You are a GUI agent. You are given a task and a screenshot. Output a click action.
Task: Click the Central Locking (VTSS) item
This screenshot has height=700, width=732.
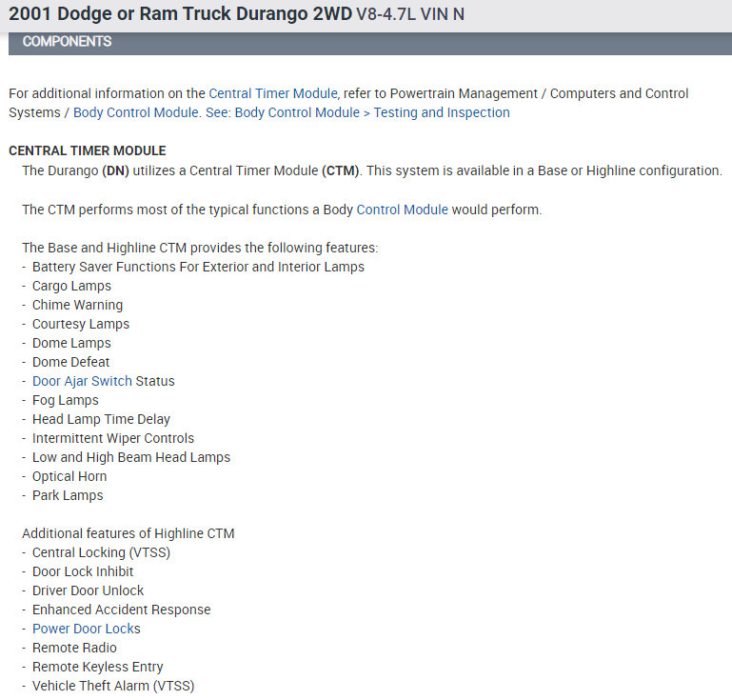coord(101,552)
